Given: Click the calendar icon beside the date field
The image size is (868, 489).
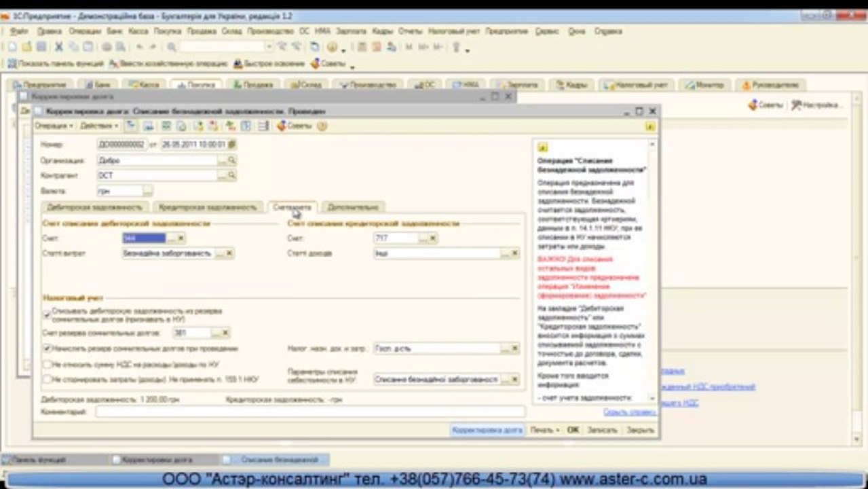Looking at the screenshot, I should (x=232, y=144).
